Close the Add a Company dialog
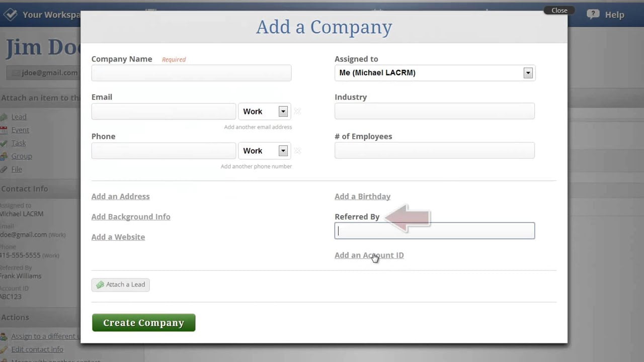 tap(559, 10)
